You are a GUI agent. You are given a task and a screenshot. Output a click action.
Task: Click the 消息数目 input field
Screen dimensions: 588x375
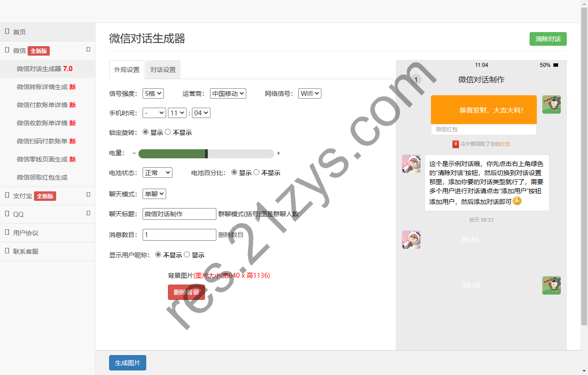(x=179, y=235)
